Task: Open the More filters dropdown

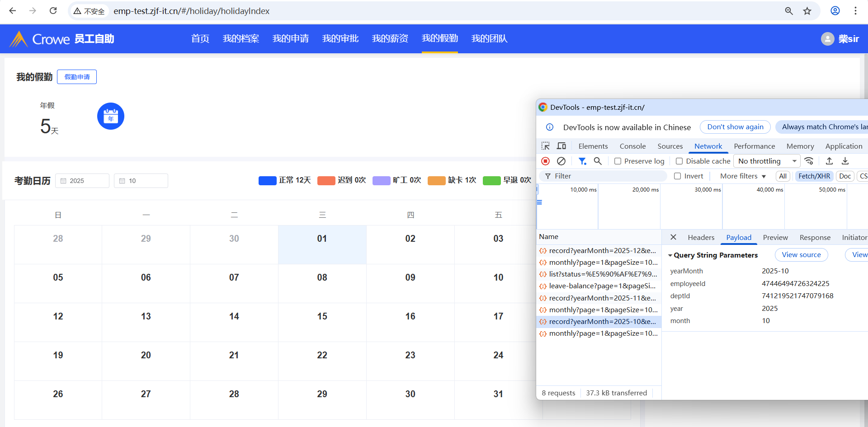Action: [743, 176]
